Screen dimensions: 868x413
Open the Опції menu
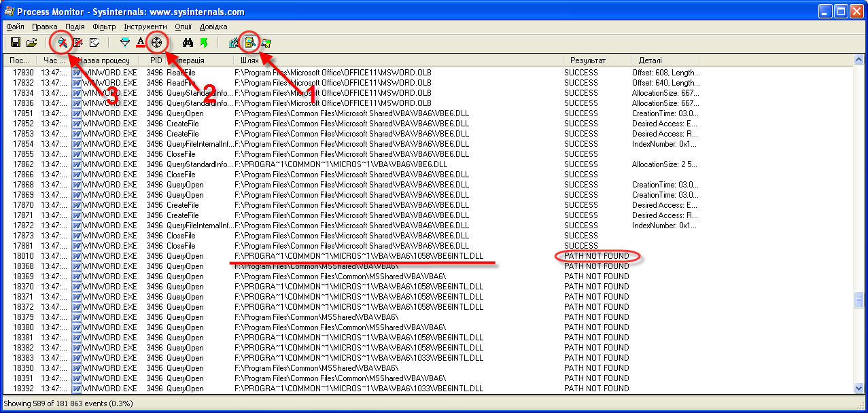(x=183, y=26)
